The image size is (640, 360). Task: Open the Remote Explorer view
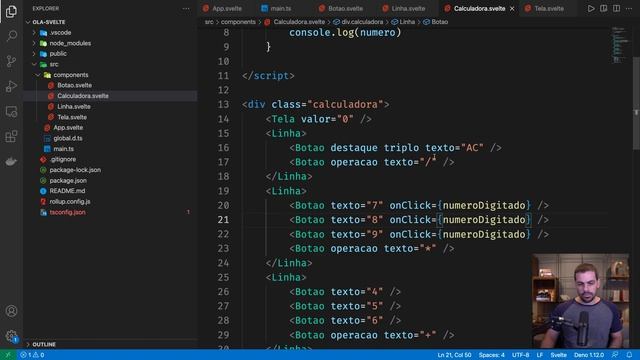pos(11,111)
